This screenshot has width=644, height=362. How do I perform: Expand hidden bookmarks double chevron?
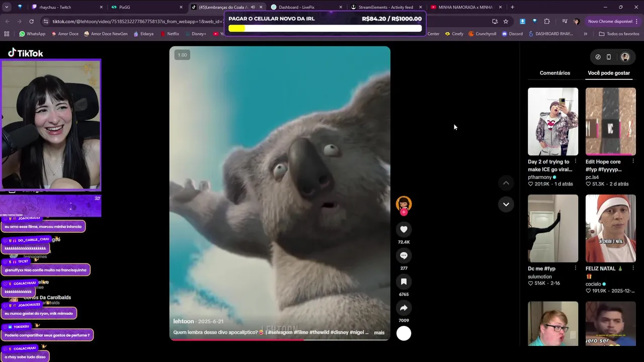click(585, 34)
